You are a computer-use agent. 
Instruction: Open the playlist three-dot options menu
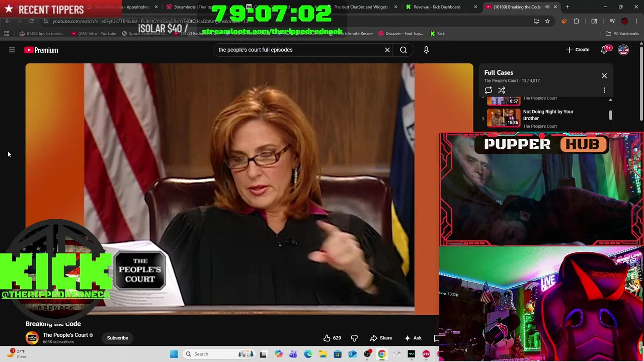[604, 90]
